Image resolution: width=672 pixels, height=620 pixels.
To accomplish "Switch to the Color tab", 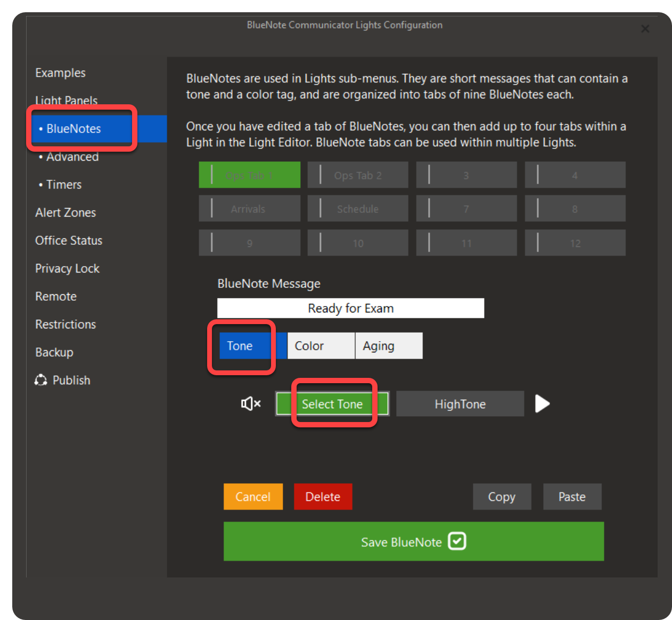I will click(x=321, y=346).
